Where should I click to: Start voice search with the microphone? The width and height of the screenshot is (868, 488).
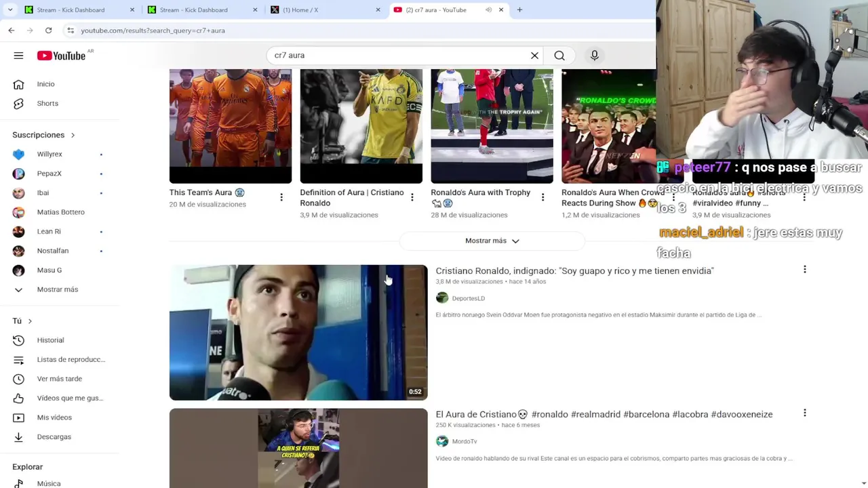coord(595,56)
